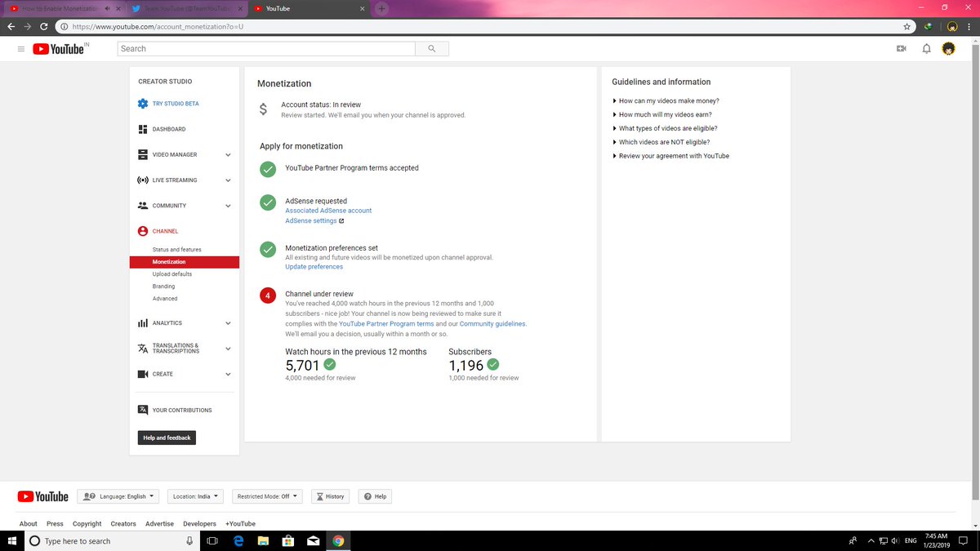Bookmark this page with the star icon

[x=906, y=26]
